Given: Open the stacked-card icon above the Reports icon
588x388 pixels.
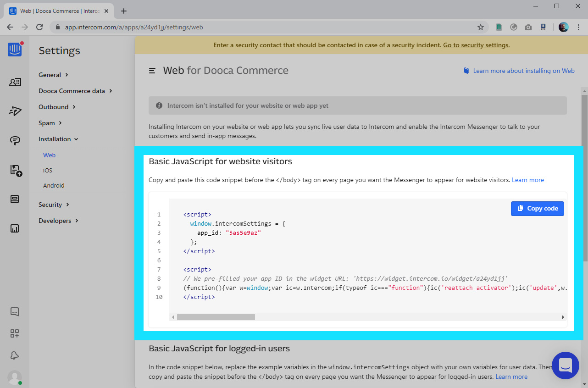Looking at the screenshot, I should coord(15,199).
